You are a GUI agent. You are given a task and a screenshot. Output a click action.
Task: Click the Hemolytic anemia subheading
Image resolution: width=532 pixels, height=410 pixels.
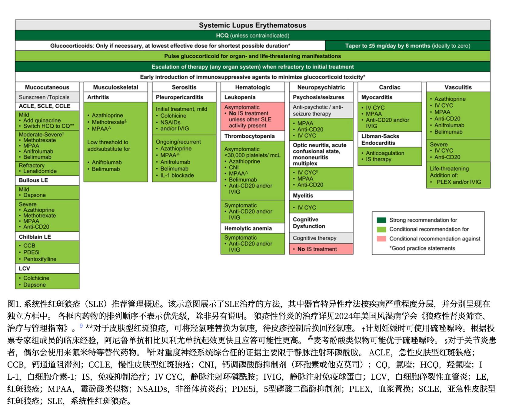click(x=252, y=228)
